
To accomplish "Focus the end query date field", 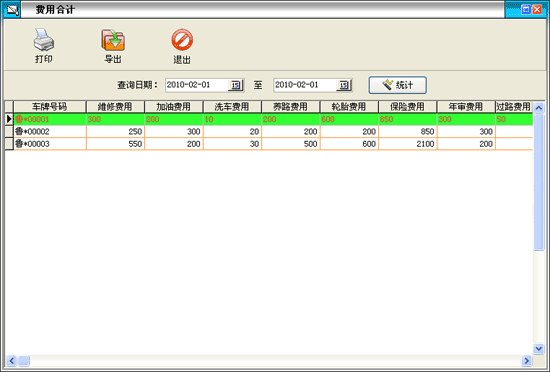I will click(x=305, y=85).
